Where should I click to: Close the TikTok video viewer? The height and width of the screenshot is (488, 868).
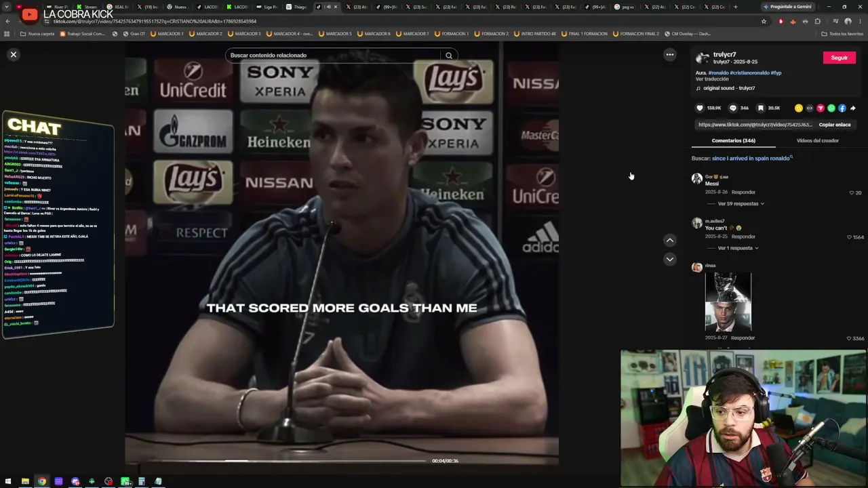13,54
